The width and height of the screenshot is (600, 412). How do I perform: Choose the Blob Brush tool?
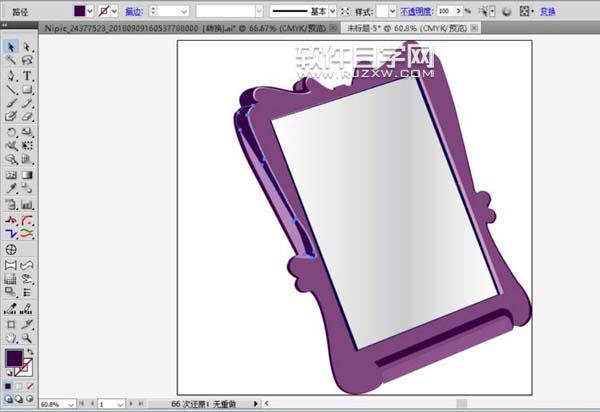pyautogui.click(x=11, y=116)
